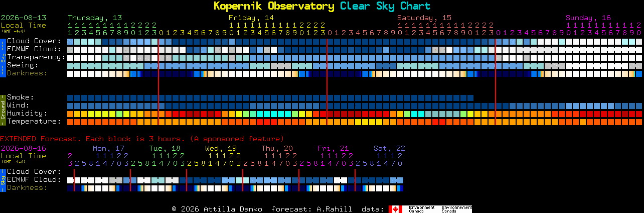The width and height of the screenshot is (644, 213).
Task: Click 'Darkness:' label in the extended forecast
Action: point(27,188)
